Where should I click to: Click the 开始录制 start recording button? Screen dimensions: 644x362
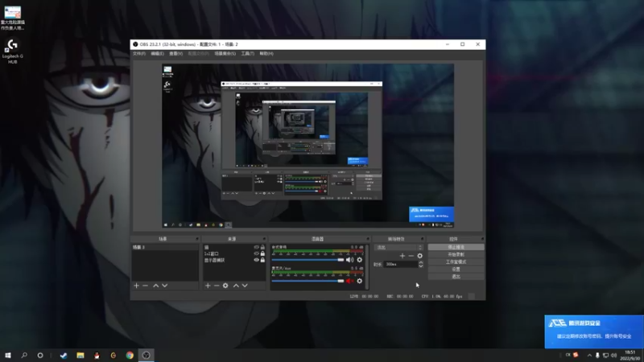456,254
